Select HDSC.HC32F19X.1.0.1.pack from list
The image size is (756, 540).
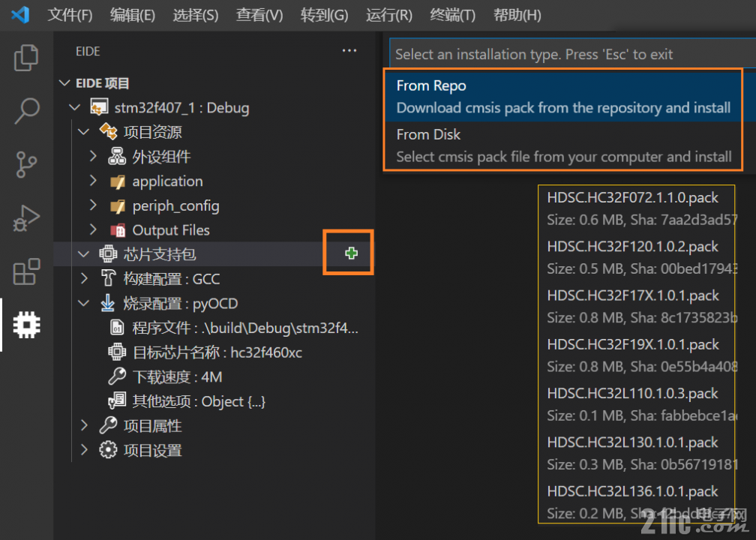[x=637, y=355]
